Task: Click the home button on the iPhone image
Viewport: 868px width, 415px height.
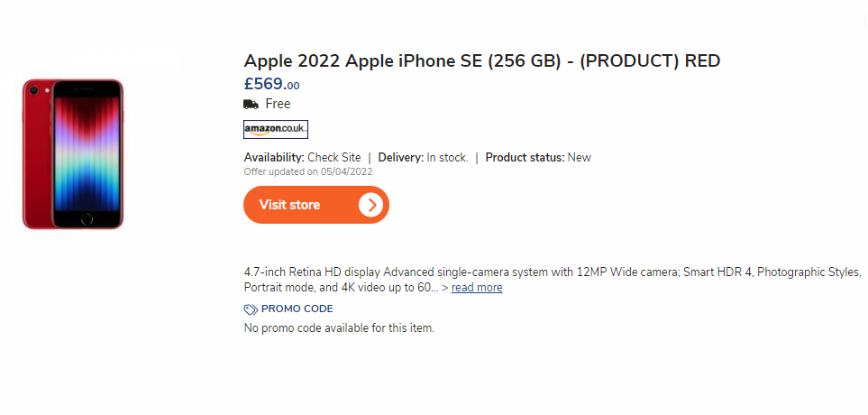Action: pyautogui.click(x=87, y=219)
